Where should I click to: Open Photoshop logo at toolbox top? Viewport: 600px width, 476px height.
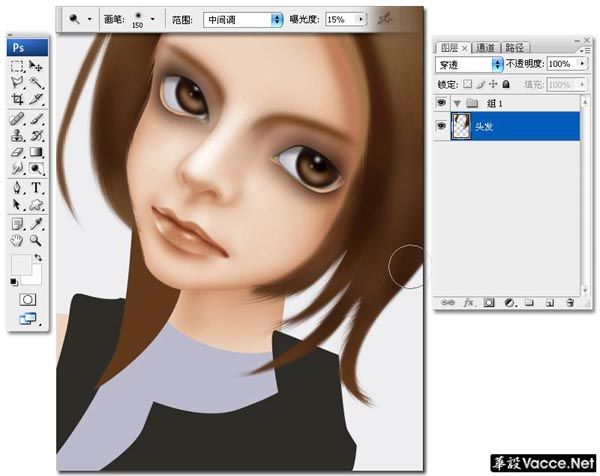[27, 47]
